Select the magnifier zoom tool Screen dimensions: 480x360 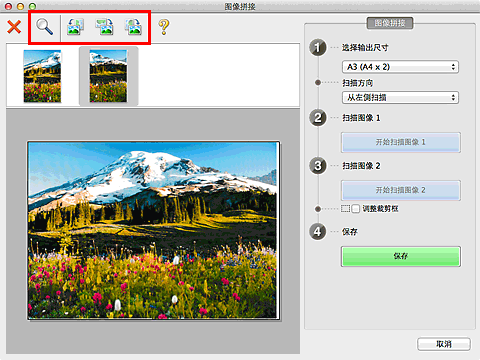click(44, 27)
